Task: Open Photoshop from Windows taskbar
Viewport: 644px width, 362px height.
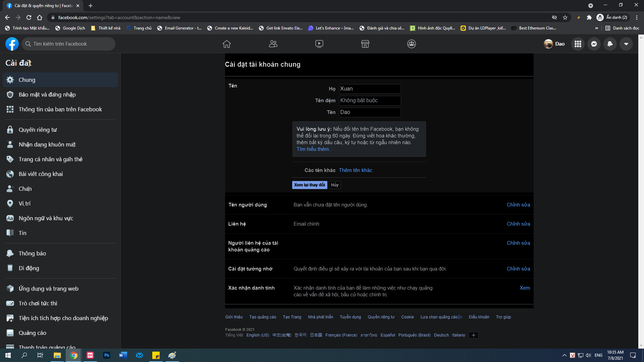Action: 107,355
